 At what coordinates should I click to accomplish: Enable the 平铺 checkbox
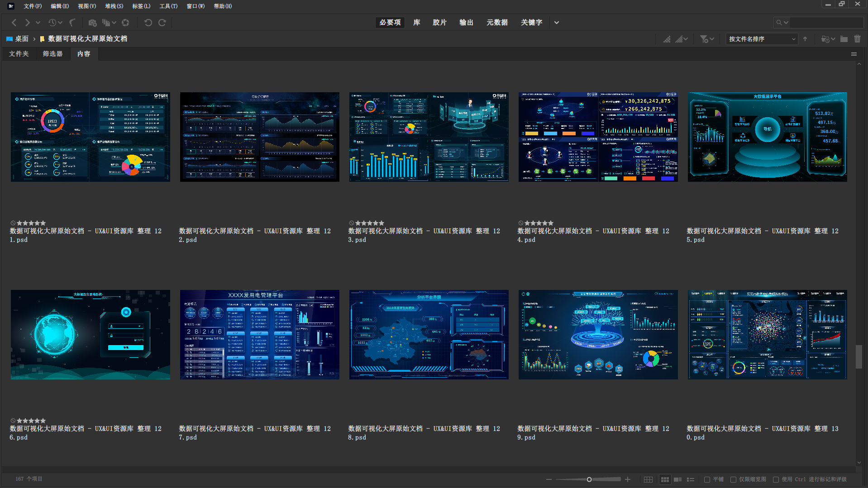[x=707, y=479]
